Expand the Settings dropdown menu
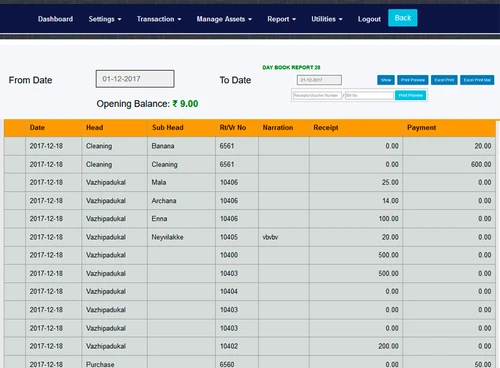The width and height of the screenshot is (500, 368). 105,19
